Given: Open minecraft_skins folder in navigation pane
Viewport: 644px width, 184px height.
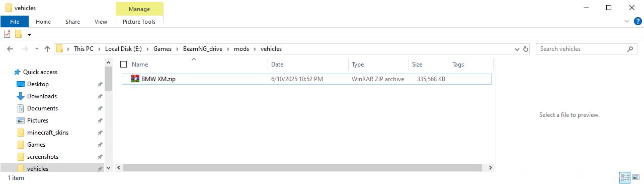Looking at the screenshot, I should click(x=48, y=133).
